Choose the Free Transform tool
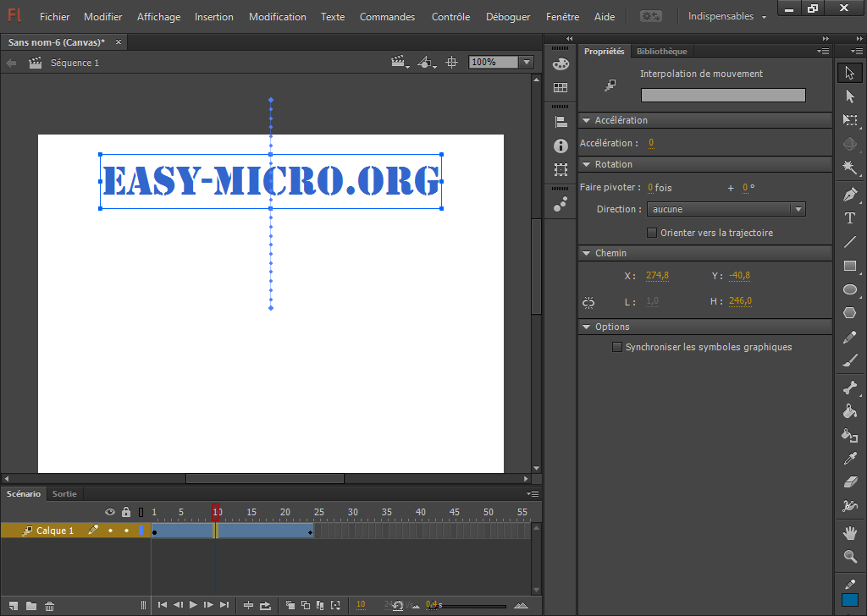Screen dimensions: 867x616 [850, 120]
